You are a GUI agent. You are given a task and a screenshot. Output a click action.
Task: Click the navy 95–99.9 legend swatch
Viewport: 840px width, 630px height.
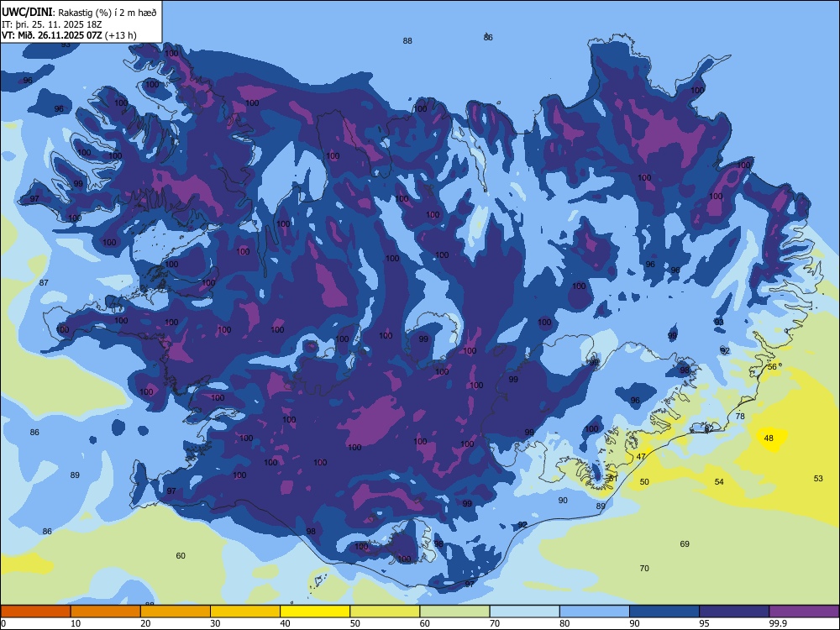pyautogui.click(x=734, y=612)
